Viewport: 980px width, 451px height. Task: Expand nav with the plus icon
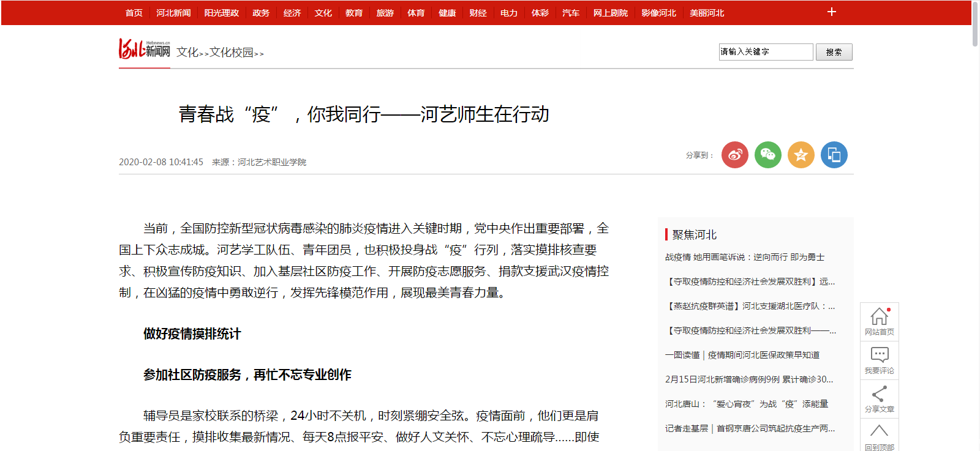click(831, 12)
